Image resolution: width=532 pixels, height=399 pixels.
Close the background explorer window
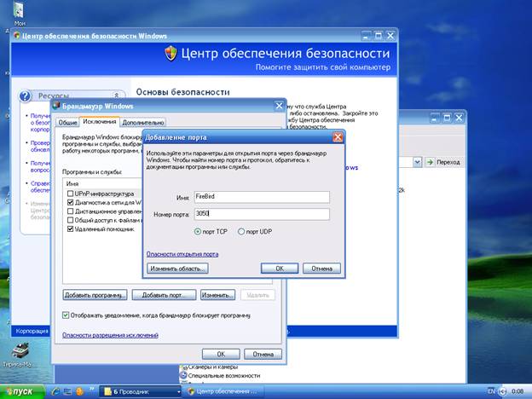[459, 118]
